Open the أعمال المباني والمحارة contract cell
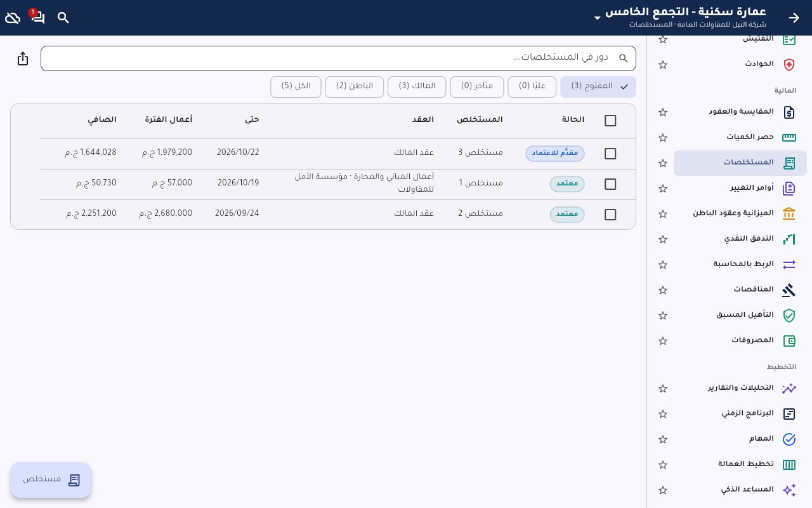This screenshot has width=812, height=508. (364, 184)
